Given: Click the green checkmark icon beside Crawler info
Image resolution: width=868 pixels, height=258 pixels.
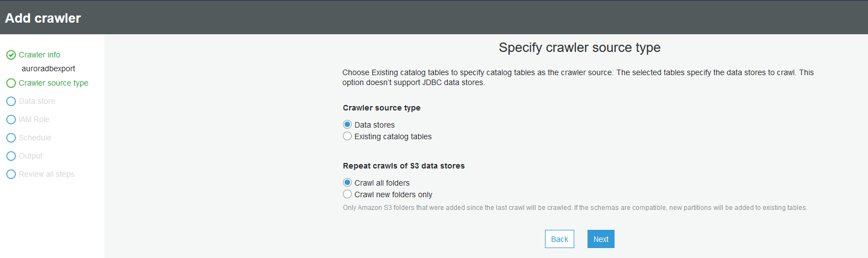Looking at the screenshot, I should (11, 55).
